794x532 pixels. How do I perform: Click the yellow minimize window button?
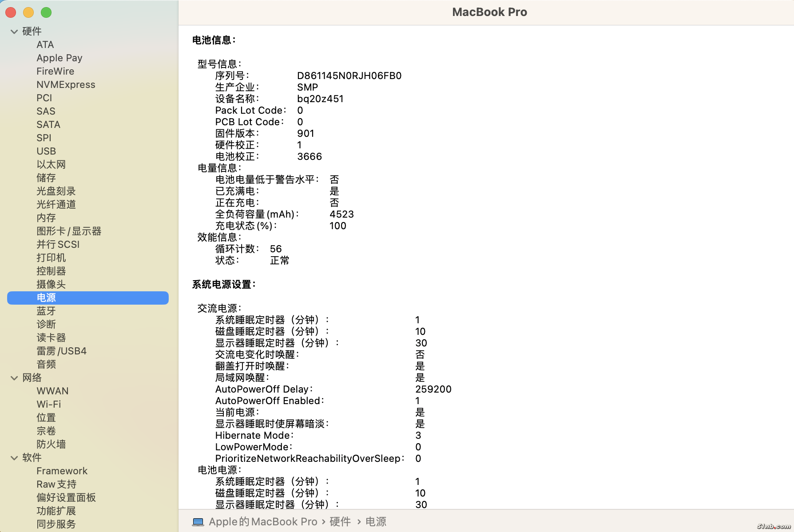28,12
